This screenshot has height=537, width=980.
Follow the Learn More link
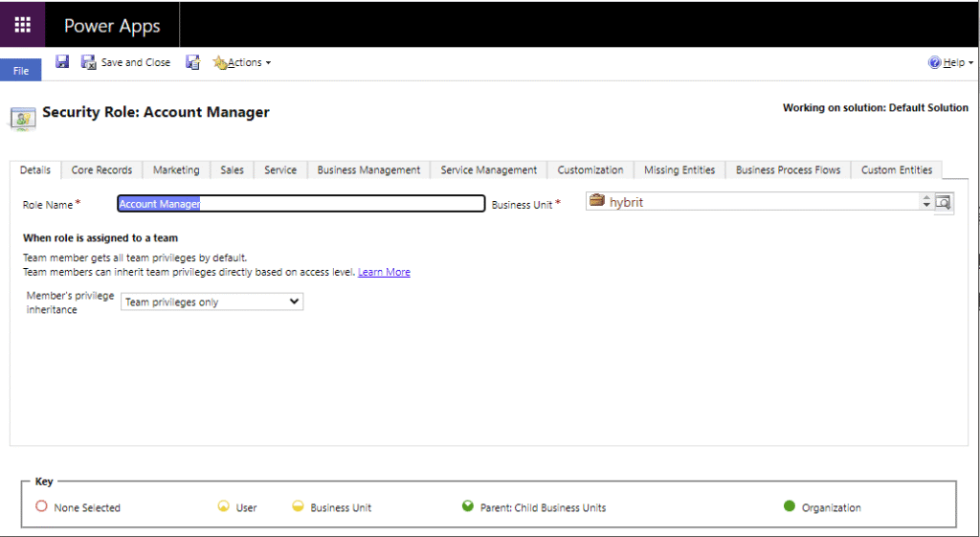click(384, 272)
